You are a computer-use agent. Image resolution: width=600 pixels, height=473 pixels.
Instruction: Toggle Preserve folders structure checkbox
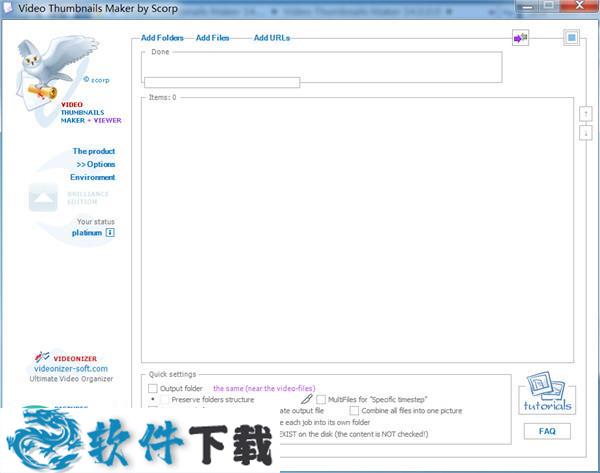164,400
